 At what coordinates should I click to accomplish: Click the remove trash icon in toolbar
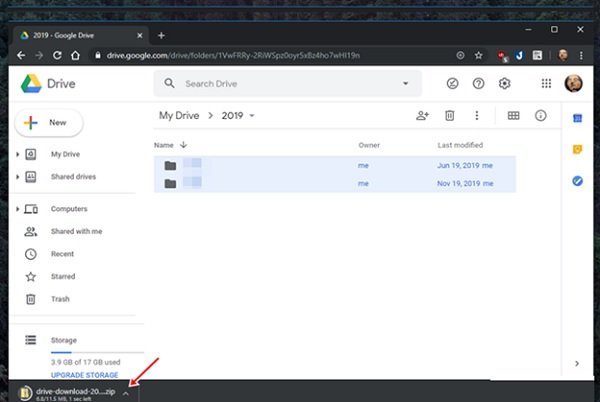(450, 116)
